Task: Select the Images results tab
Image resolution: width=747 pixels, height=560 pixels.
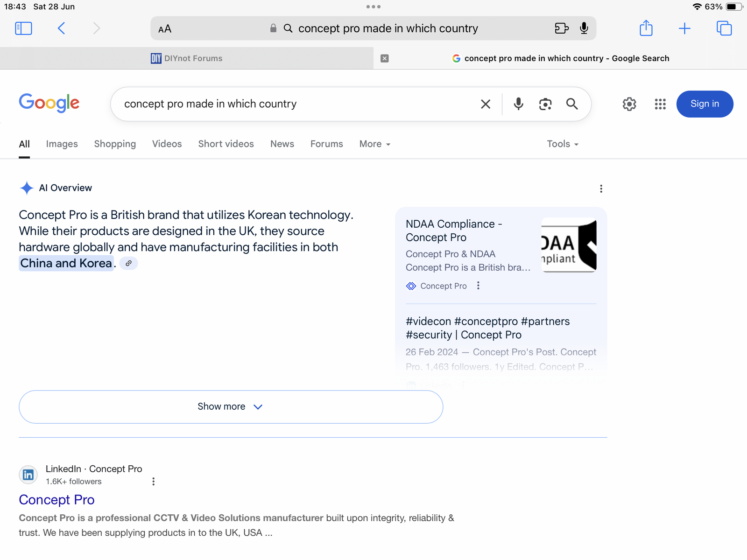Action: (x=62, y=144)
